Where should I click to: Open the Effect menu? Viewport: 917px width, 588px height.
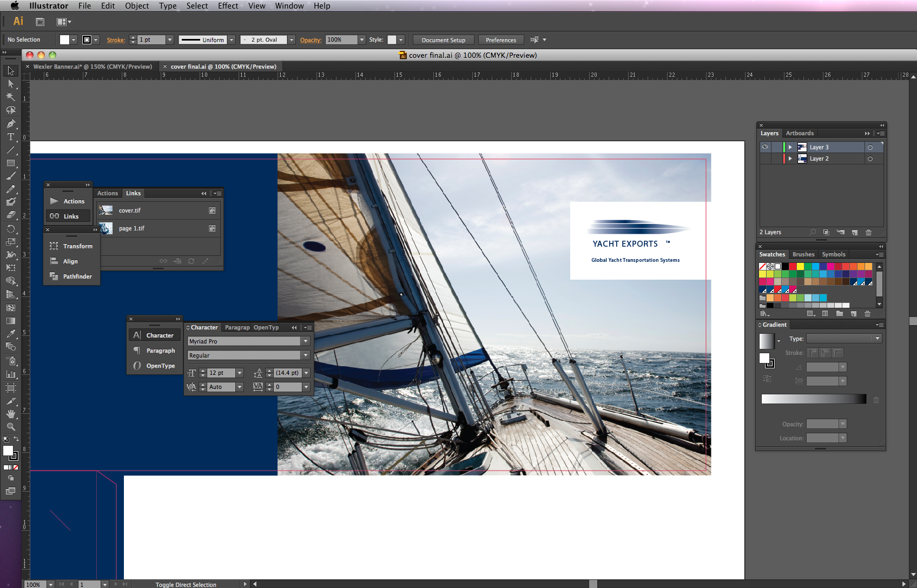(228, 6)
